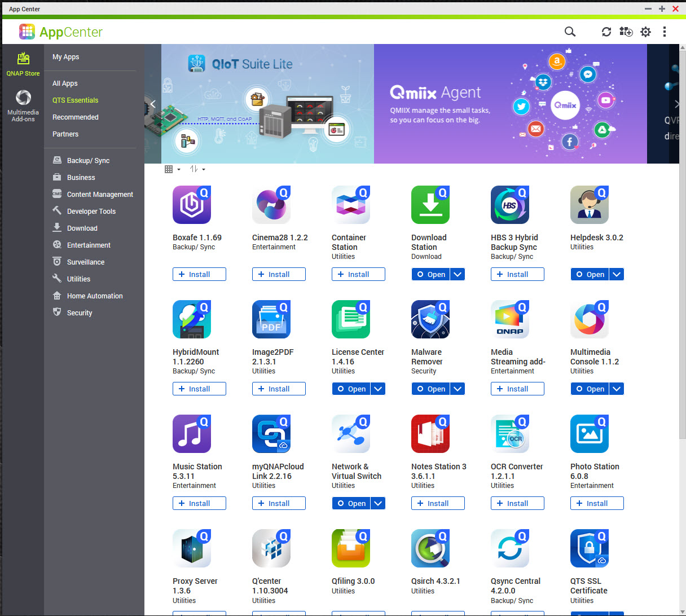
Task: Expand Network & Virtual Switch options arrow
Action: pos(378,503)
